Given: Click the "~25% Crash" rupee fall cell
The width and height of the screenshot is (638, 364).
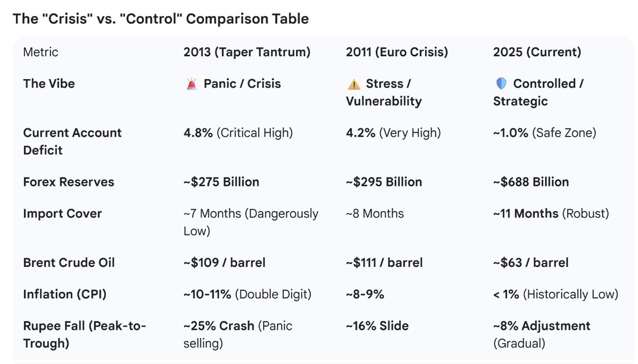Looking at the screenshot, I should pos(237,334).
